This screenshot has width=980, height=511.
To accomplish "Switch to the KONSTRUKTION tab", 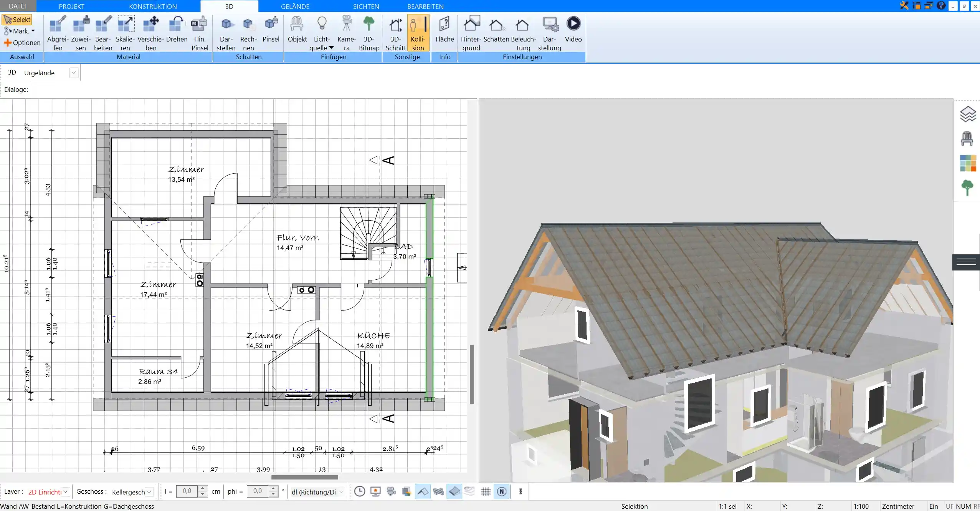I will [x=153, y=6].
